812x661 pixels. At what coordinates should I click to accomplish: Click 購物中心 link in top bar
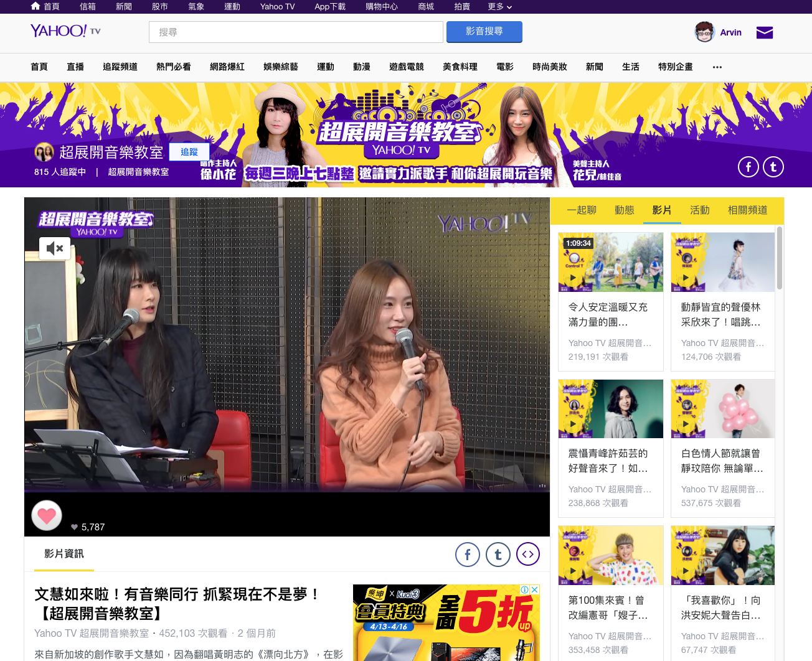[x=382, y=6]
